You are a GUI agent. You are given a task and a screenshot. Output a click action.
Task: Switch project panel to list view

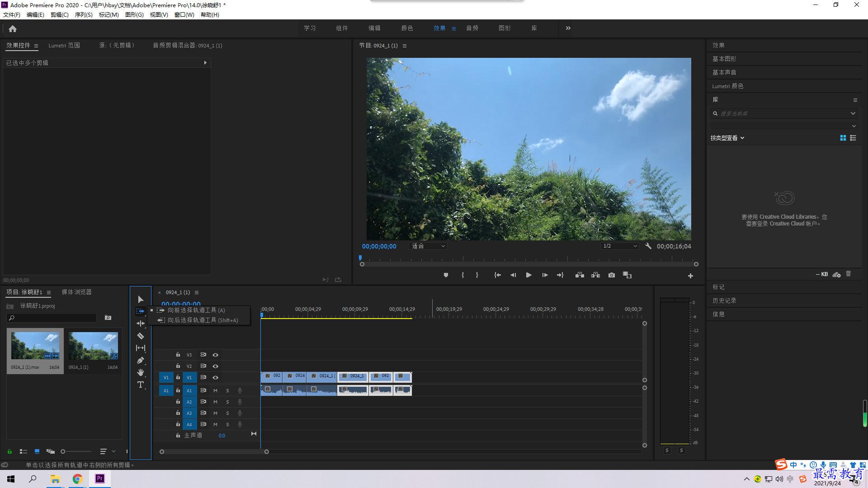24,451
